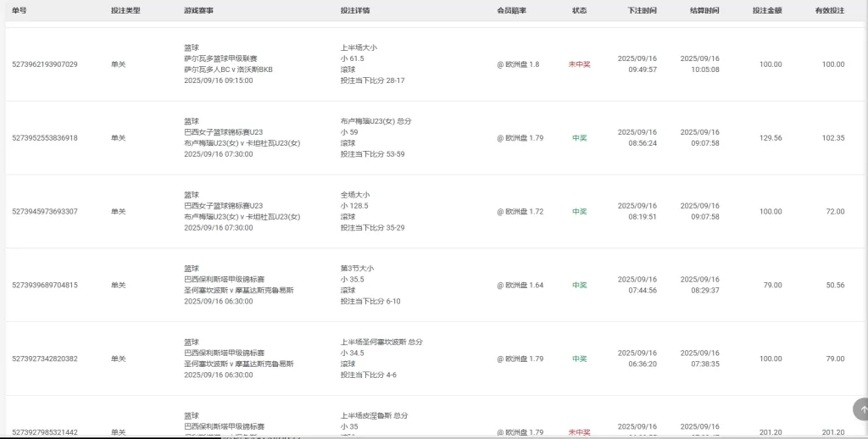Click the 状态 column header
Image resolution: width=868 pixels, height=439 pixels.
[x=580, y=11]
